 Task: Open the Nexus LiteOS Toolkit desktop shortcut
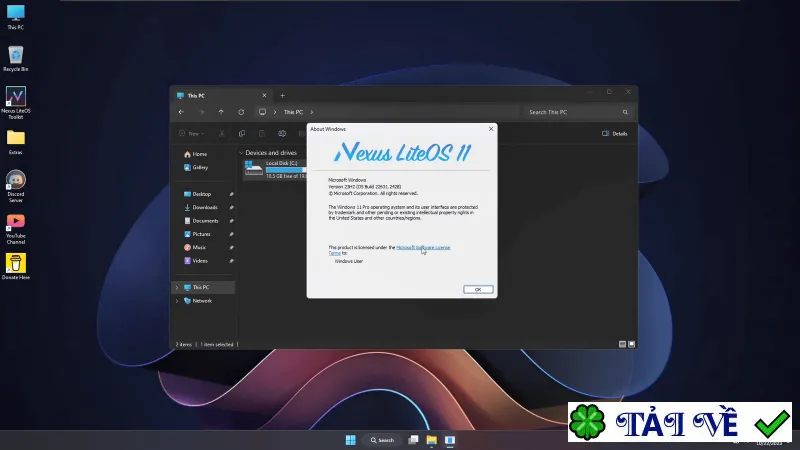pos(15,103)
